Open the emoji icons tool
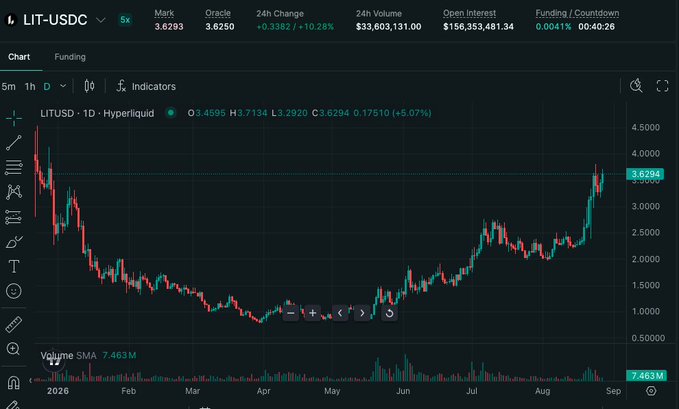Image resolution: width=679 pixels, height=409 pixels. (x=14, y=291)
